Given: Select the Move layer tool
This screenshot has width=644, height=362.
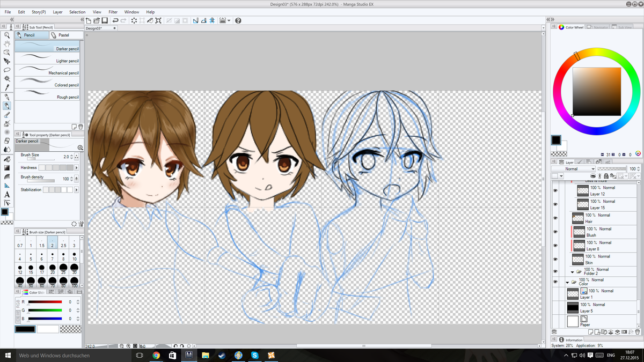Looking at the screenshot, I should tap(7, 61).
